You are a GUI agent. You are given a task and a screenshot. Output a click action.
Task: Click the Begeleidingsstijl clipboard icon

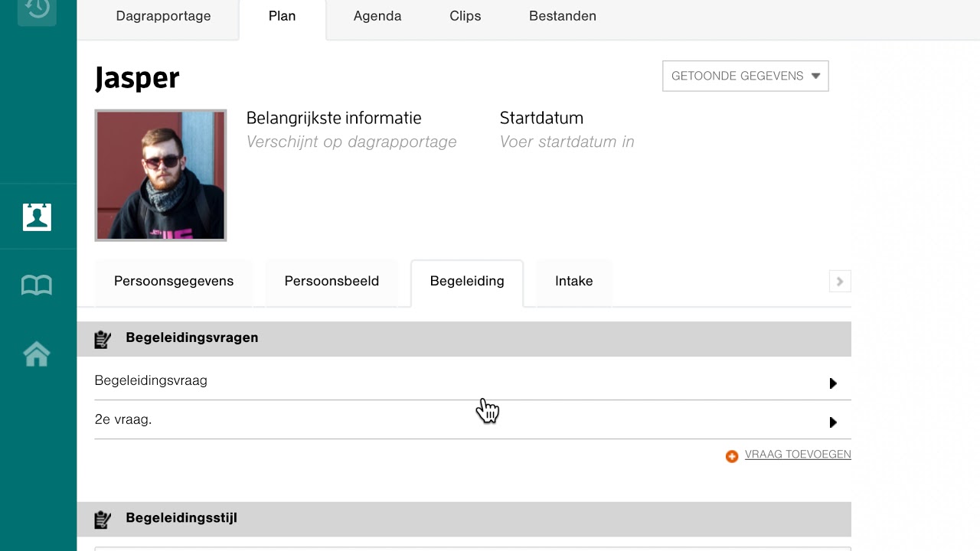[x=103, y=520]
